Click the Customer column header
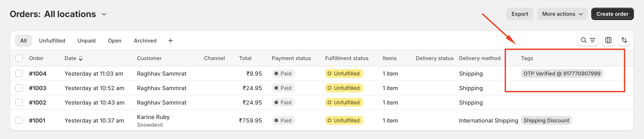Image resolution: width=644 pixels, height=139 pixels. coord(149,58)
